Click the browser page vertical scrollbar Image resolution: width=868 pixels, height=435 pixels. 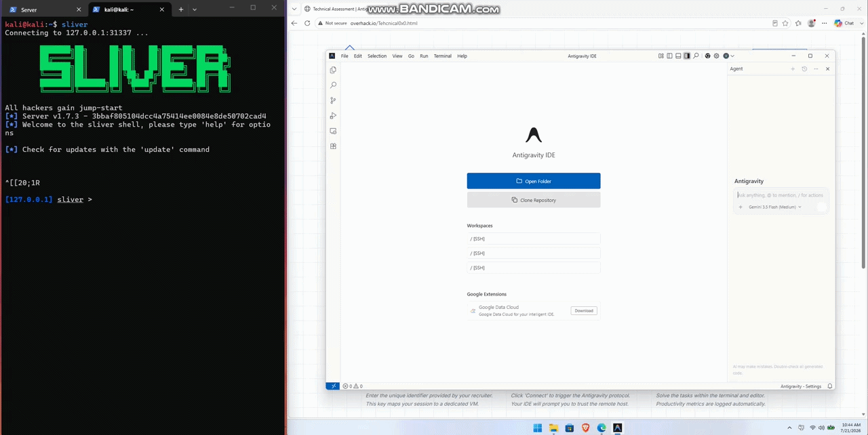[x=863, y=152]
